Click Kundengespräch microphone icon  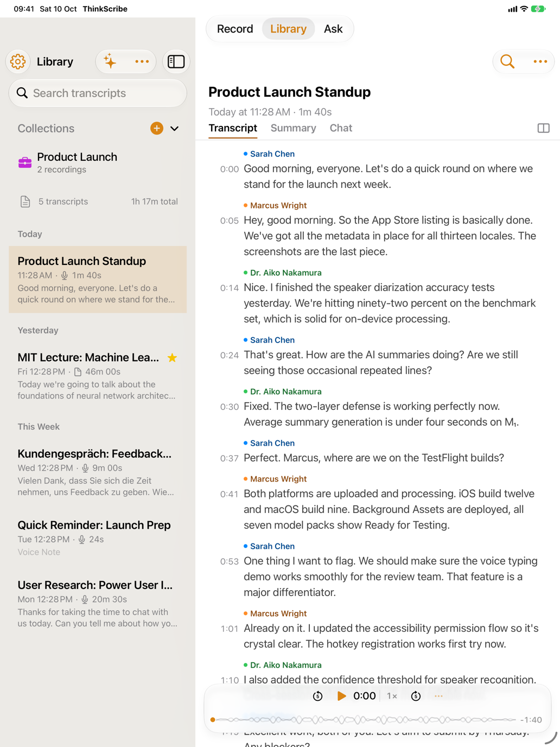coord(85,468)
